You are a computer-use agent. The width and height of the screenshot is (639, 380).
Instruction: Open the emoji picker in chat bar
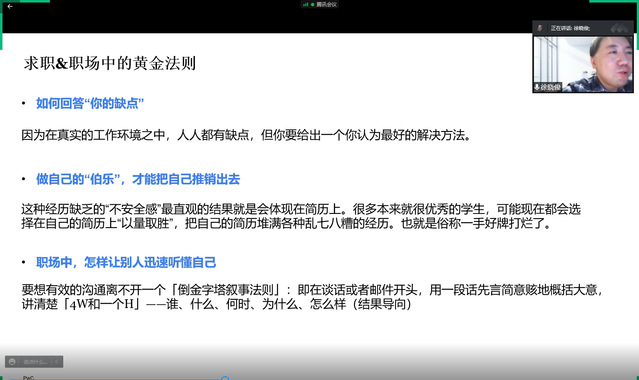(12, 362)
